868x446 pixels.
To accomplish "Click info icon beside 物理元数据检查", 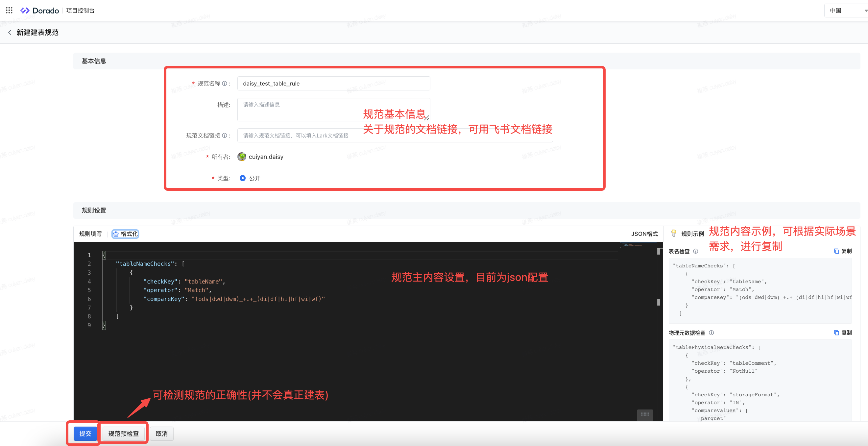I will (x=711, y=333).
